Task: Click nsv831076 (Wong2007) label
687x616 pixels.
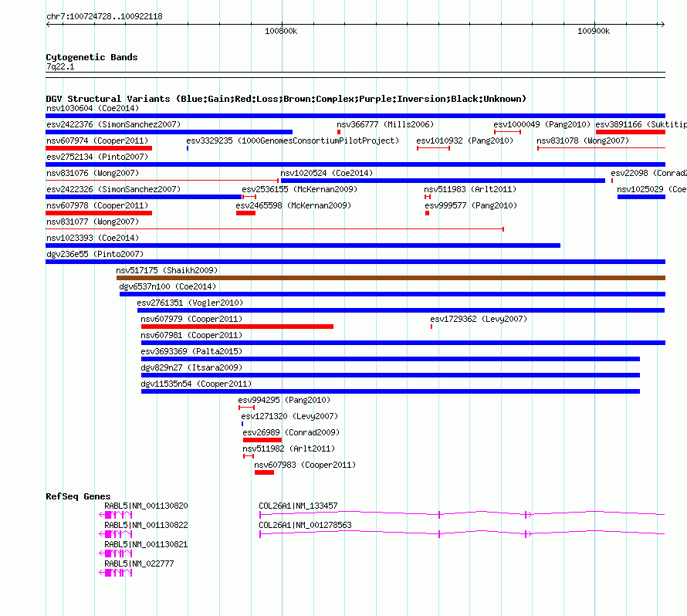Action: tap(93, 173)
